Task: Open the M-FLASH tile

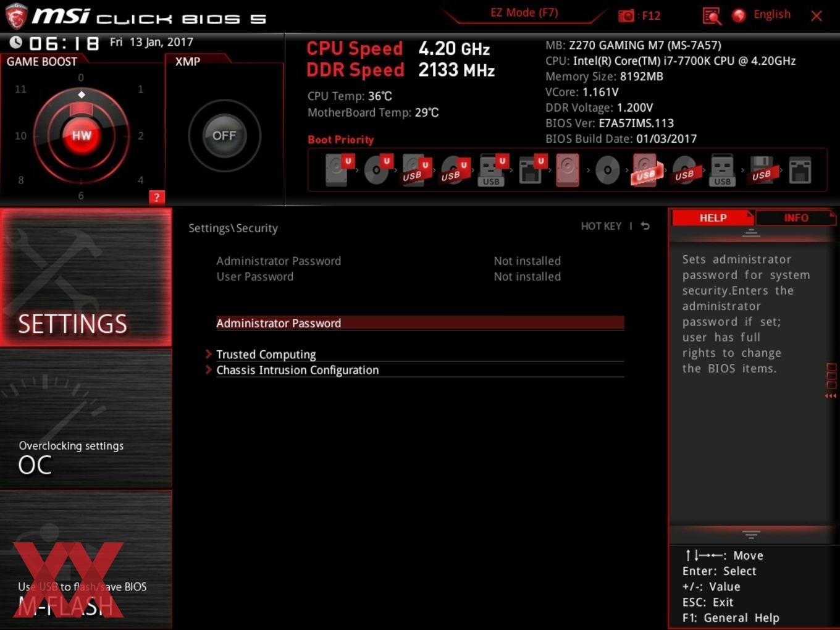Action: tap(86, 560)
